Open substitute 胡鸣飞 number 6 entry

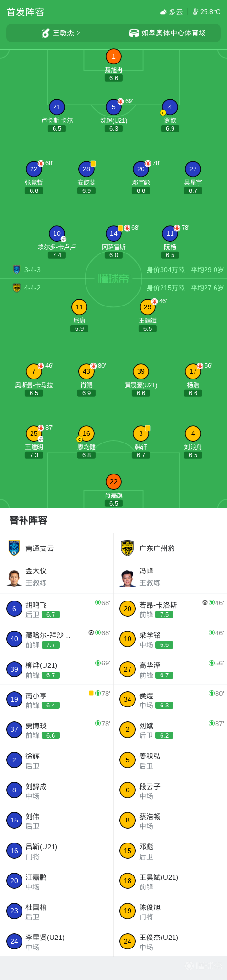57,609
